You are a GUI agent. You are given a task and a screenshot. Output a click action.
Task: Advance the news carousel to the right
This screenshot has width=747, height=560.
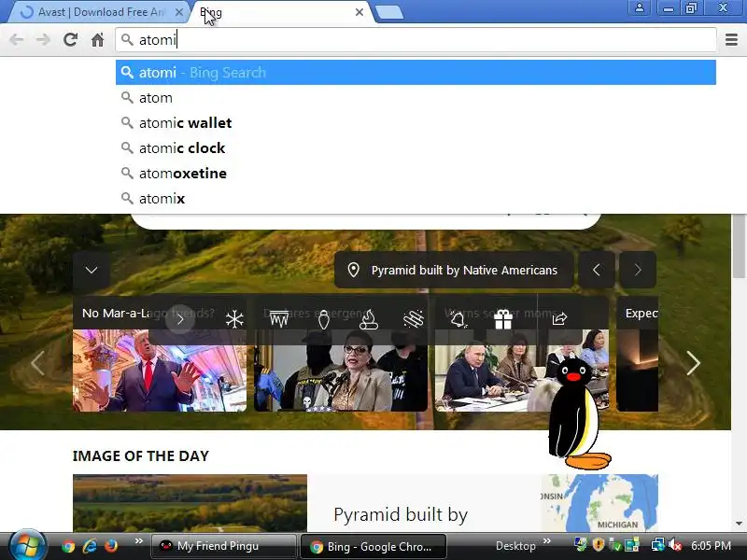693,363
